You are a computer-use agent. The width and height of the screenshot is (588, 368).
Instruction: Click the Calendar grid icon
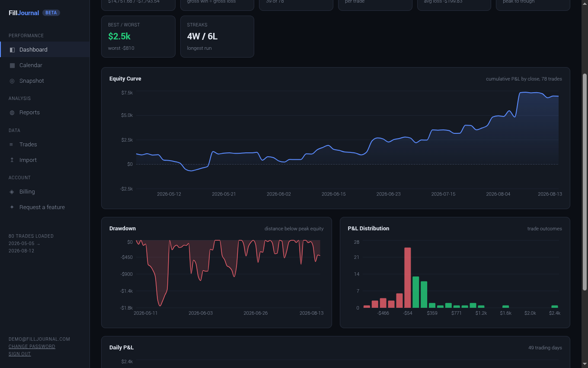pos(12,65)
